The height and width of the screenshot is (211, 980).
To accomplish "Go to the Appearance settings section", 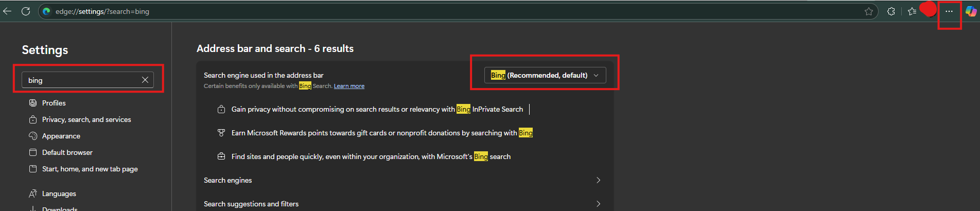I will (61, 136).
